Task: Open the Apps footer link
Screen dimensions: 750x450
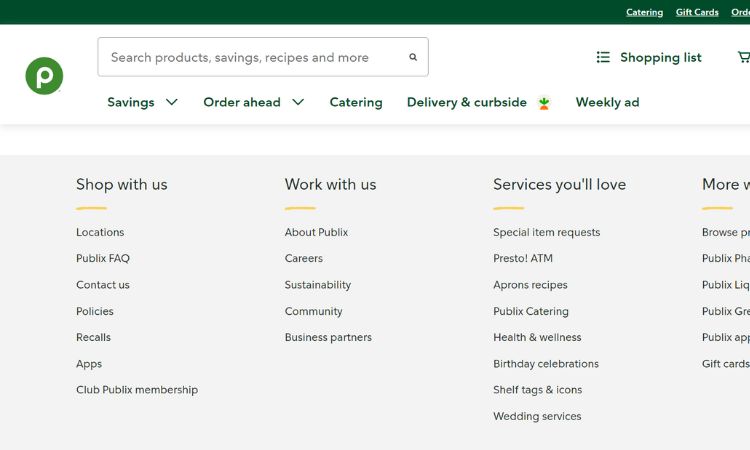Action: [89, 364]
